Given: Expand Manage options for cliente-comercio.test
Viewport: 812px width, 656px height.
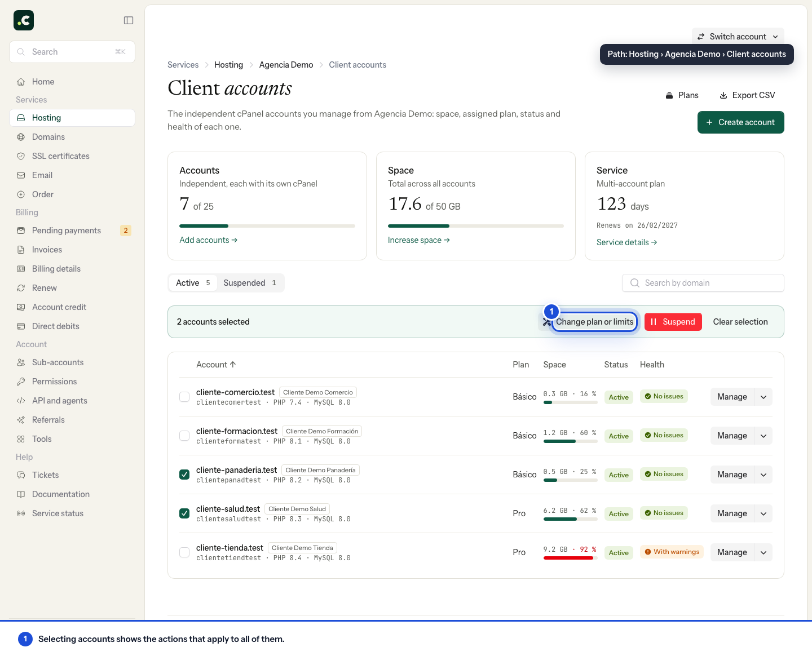Looking at the screenshot, I should [x=764, y=397].
